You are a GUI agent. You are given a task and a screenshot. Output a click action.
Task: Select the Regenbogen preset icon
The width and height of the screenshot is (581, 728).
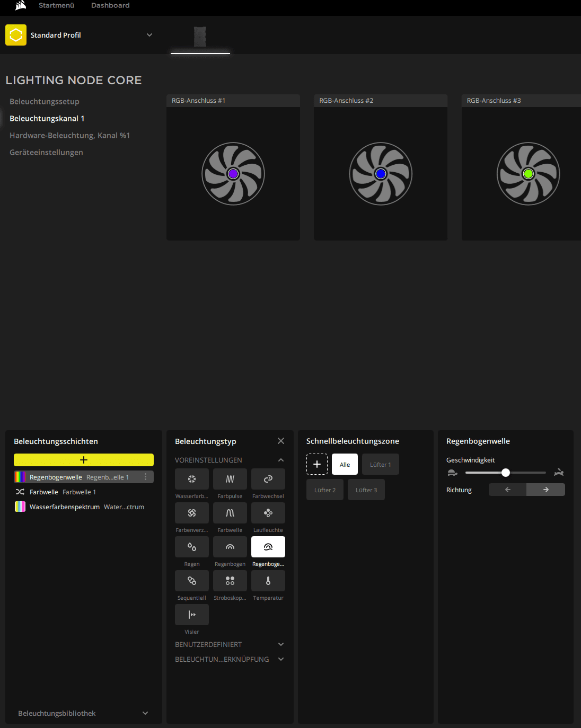230,547
